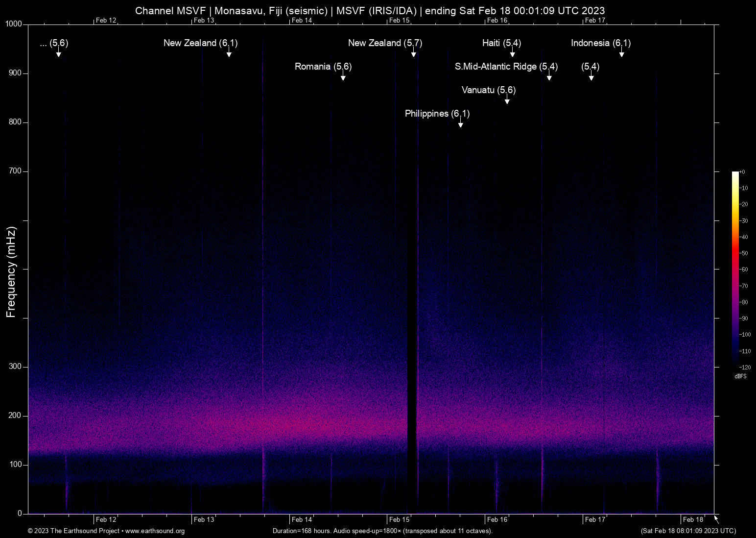Click the Indonesia (6.1) event arrow
This screenshot has width=756, height=538.
tap(622, 54)
